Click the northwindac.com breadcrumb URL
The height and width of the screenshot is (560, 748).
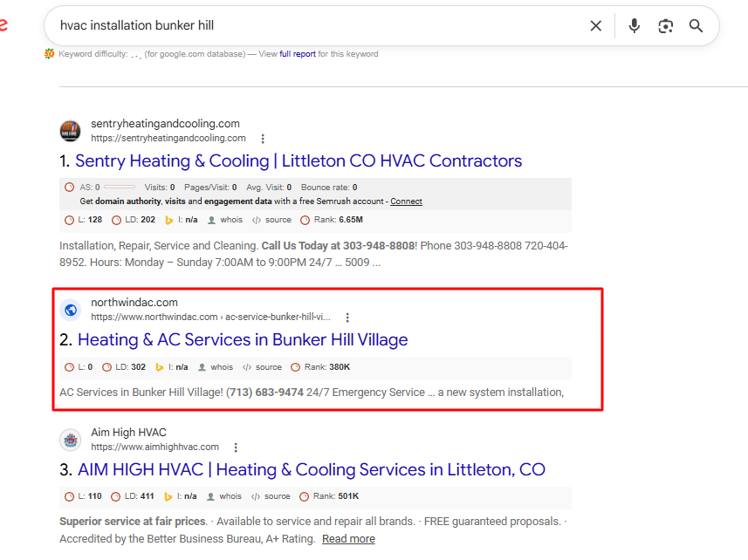(210, 317)
